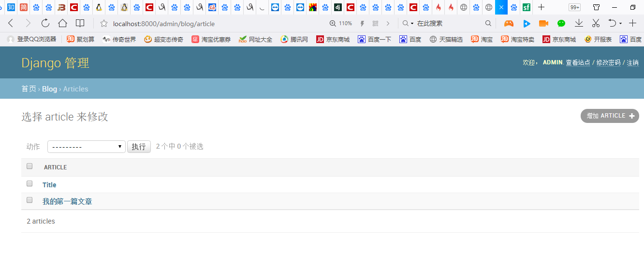
Task: Click the 99+ tab count badge
Action: pos(574,7)
